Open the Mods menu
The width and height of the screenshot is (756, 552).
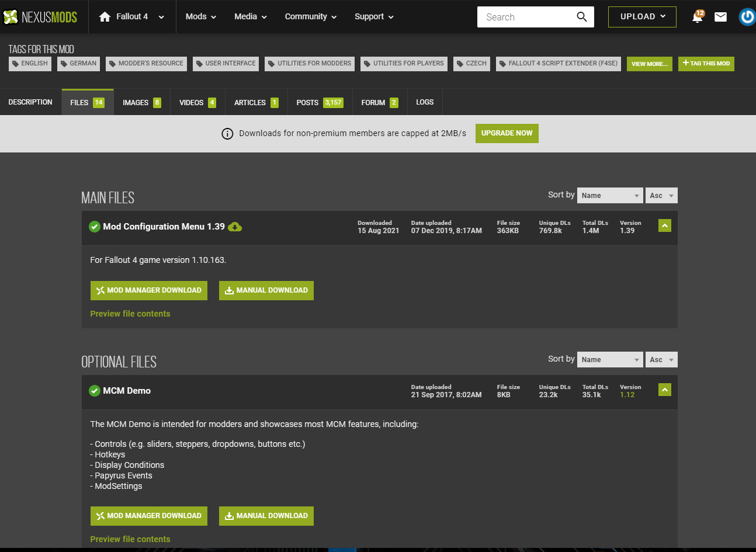pos(201,17)
